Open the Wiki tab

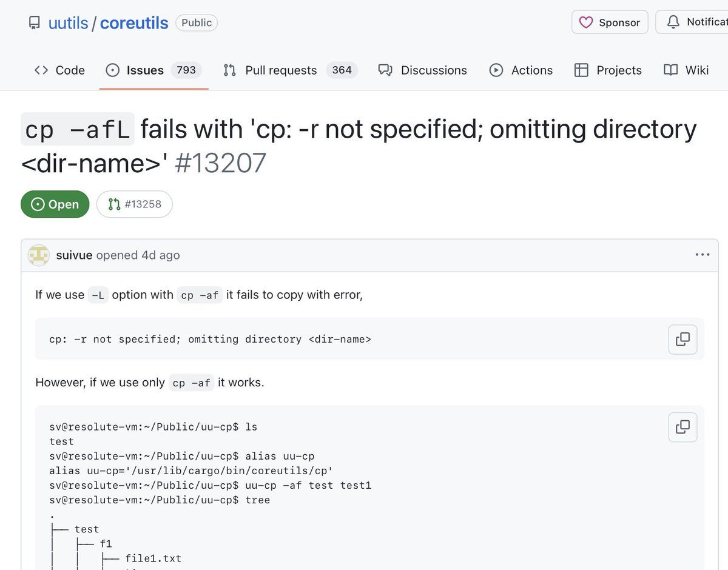pyautogui.click(x=686, y=70)
